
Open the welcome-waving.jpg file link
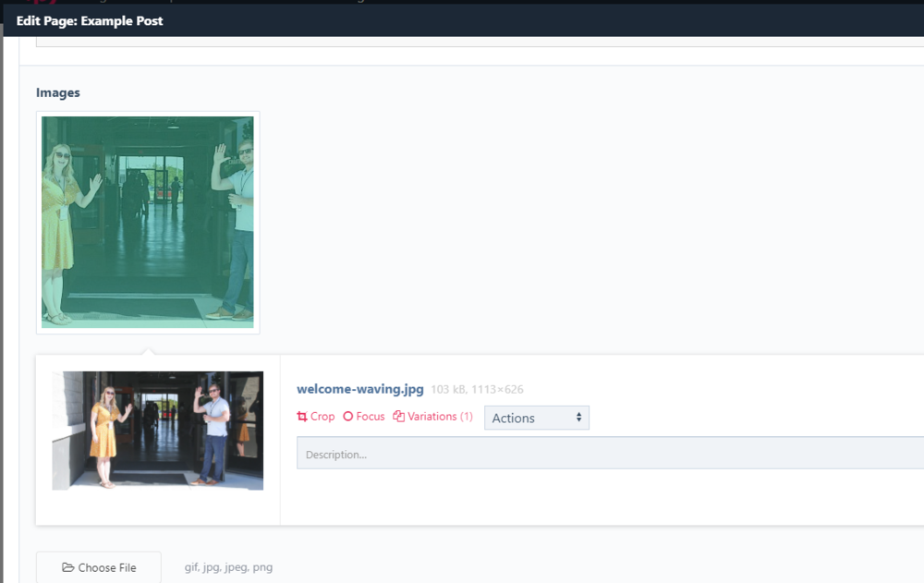coord(359,389)
